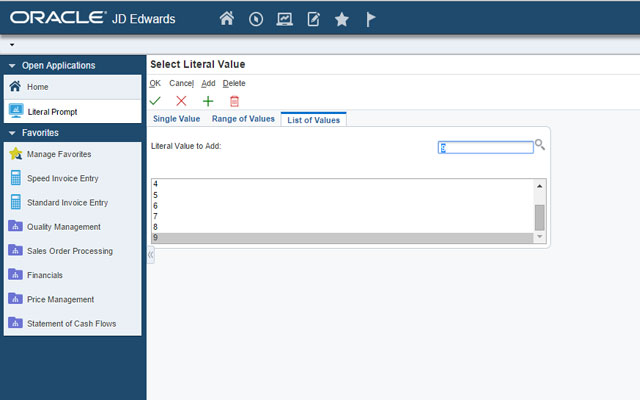Open Home in Open Applications
The image size is (640, 400).
click(x=73, y=87)
